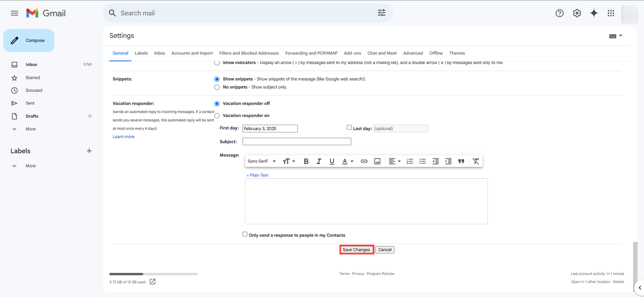Click First day date field
644x297 pixels.
click(270, 129)
